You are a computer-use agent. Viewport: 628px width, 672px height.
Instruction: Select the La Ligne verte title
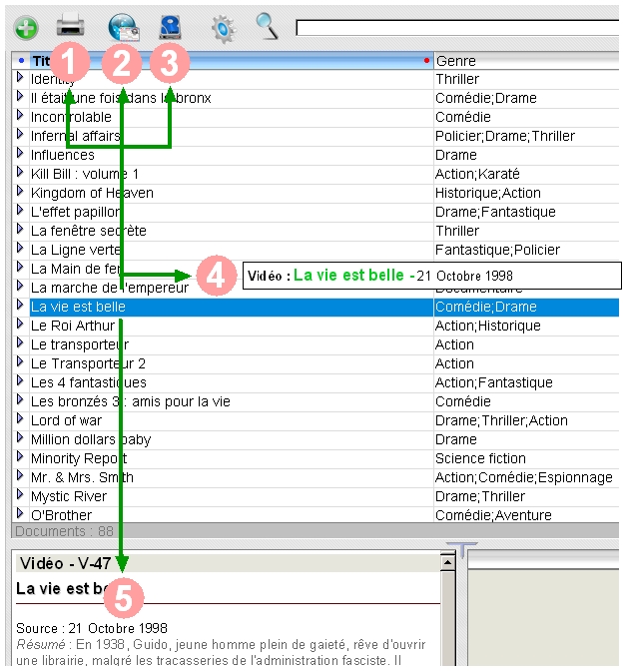click(76, 250)
